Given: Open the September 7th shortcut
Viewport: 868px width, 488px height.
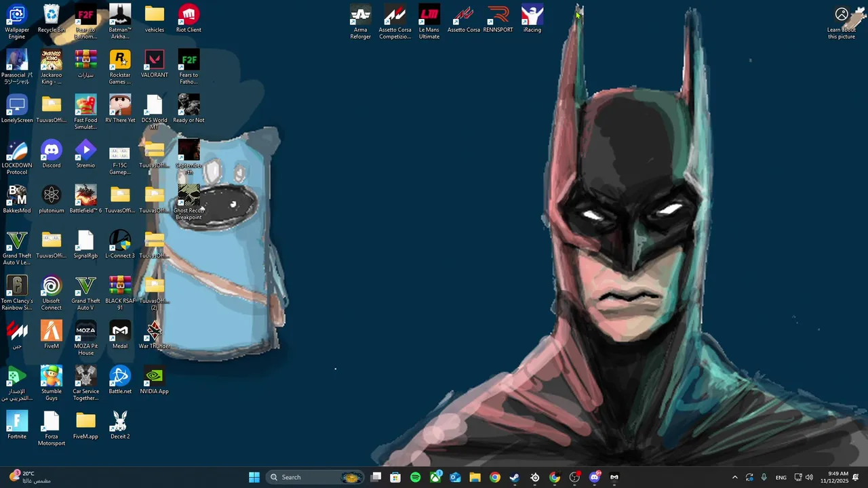Looking at the screenshot, I should pyautogui.click(x=189, y=157).
